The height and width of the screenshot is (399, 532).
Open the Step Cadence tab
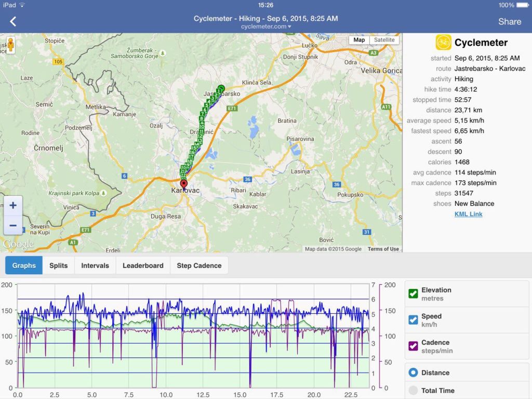[199, 265]
